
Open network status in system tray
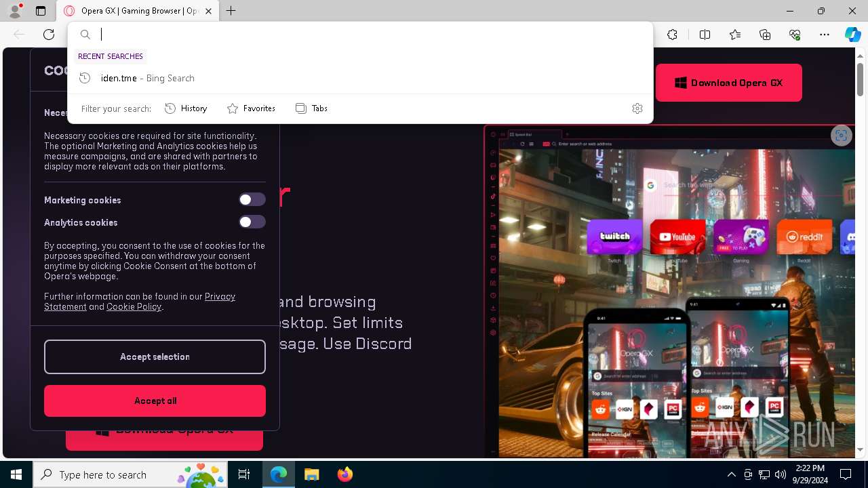[764, 474]
